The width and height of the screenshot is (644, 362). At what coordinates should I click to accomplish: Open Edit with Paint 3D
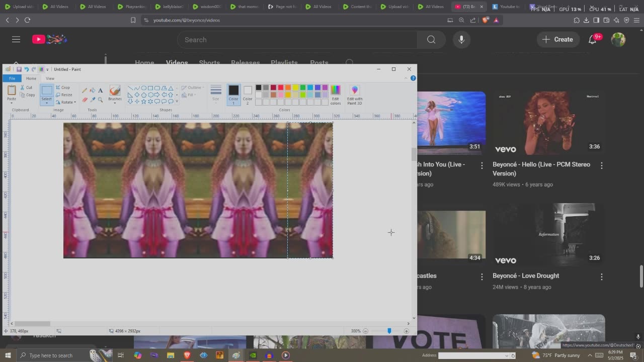coord(355,95)
